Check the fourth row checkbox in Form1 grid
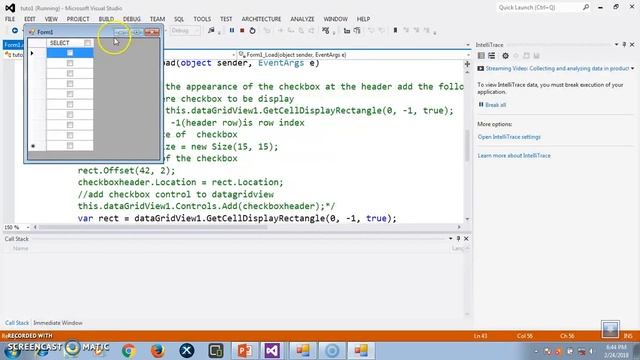The width and height of the screenshot is (640, 360). tap(70, 84)
